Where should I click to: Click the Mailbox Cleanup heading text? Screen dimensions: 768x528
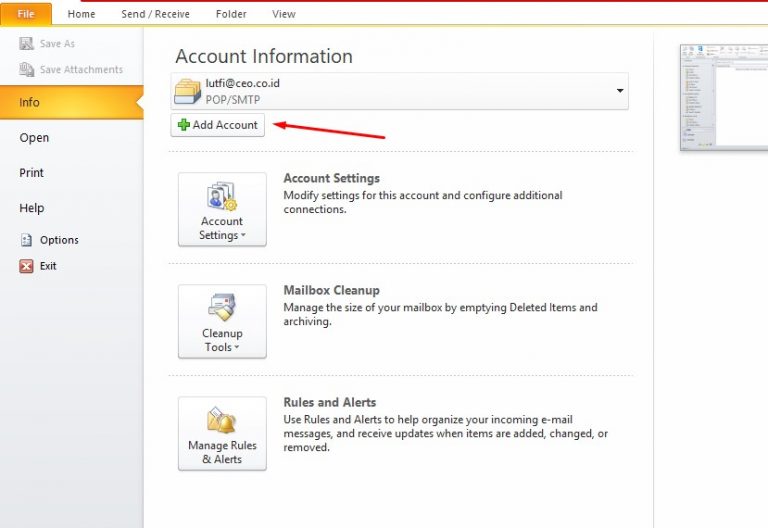(332, 290)
